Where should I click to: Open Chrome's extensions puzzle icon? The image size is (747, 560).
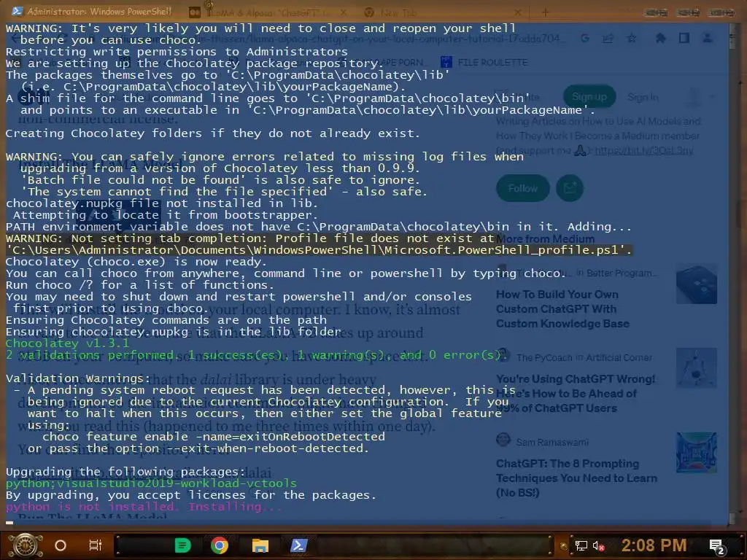click(661, 38)
